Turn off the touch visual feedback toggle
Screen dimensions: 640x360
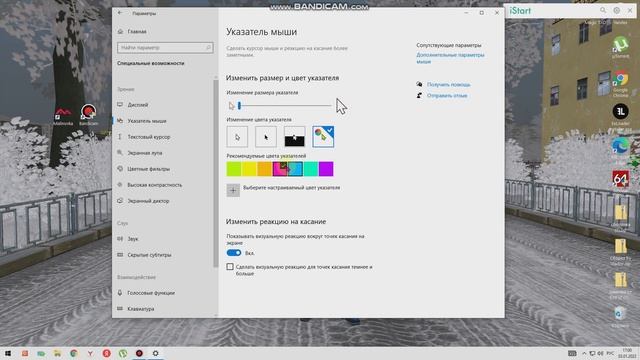tap(234, 253)
